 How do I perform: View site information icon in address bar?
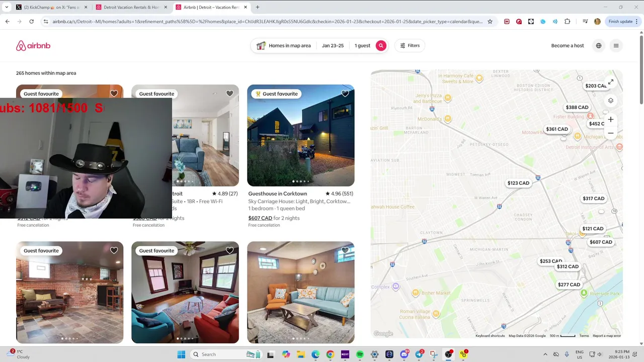(x=45, y=22)
